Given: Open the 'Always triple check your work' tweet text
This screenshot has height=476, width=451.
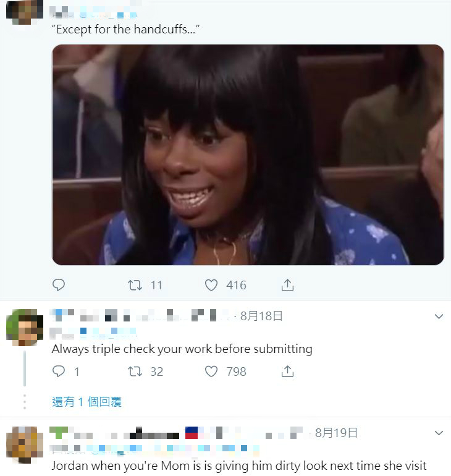Looking at the screenshot, I should pos(182,349).
